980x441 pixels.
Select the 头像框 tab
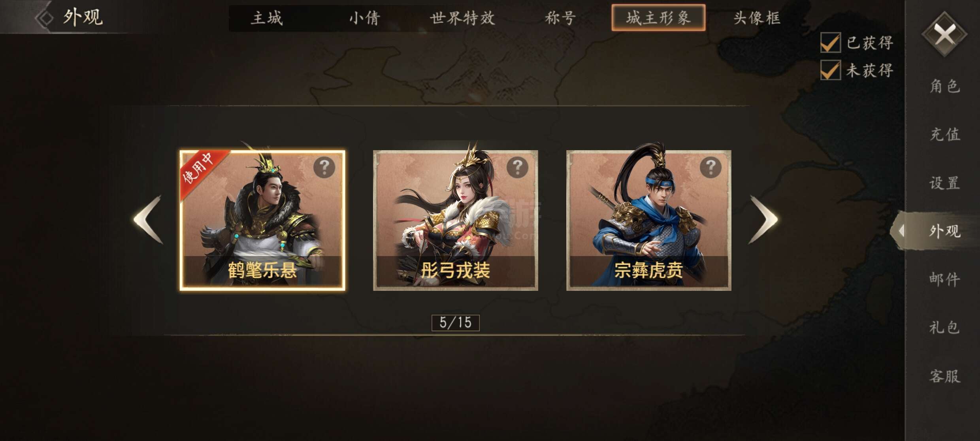click(757, 18)
